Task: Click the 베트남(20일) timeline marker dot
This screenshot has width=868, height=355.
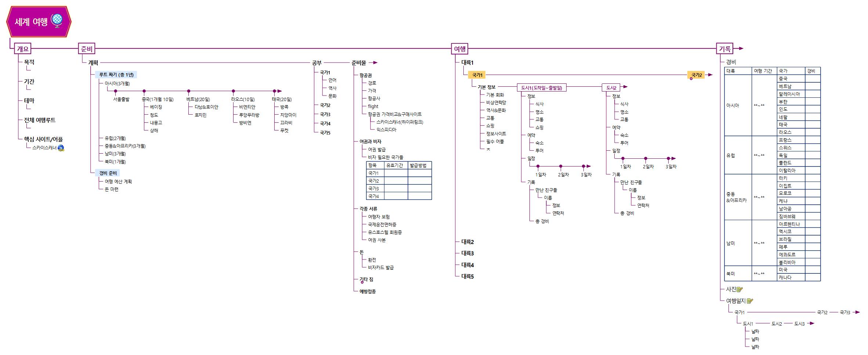Action: [189, 91]
